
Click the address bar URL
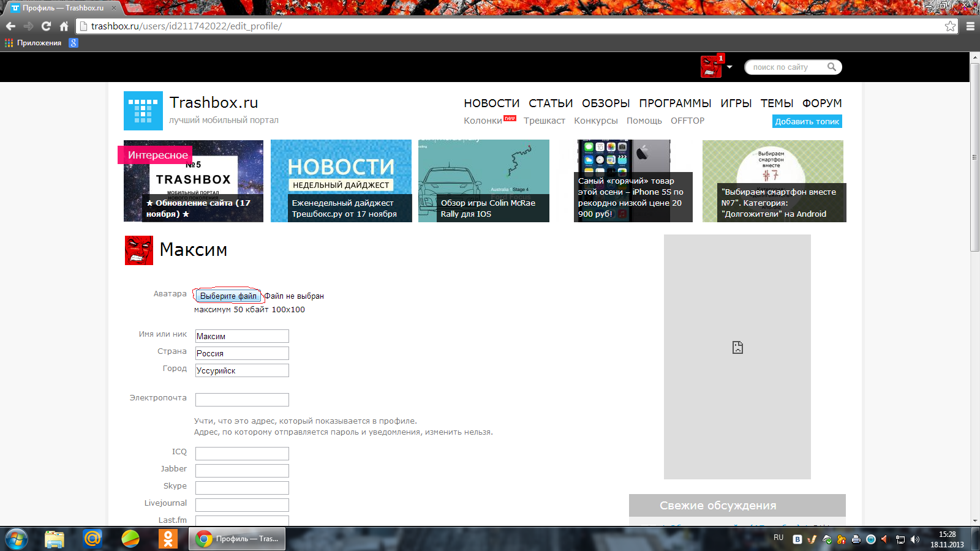186,26
